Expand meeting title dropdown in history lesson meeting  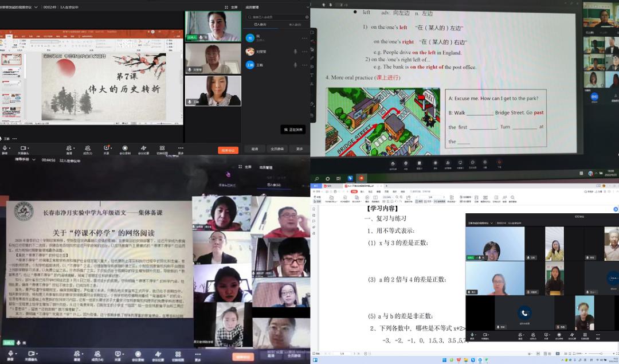36,7
